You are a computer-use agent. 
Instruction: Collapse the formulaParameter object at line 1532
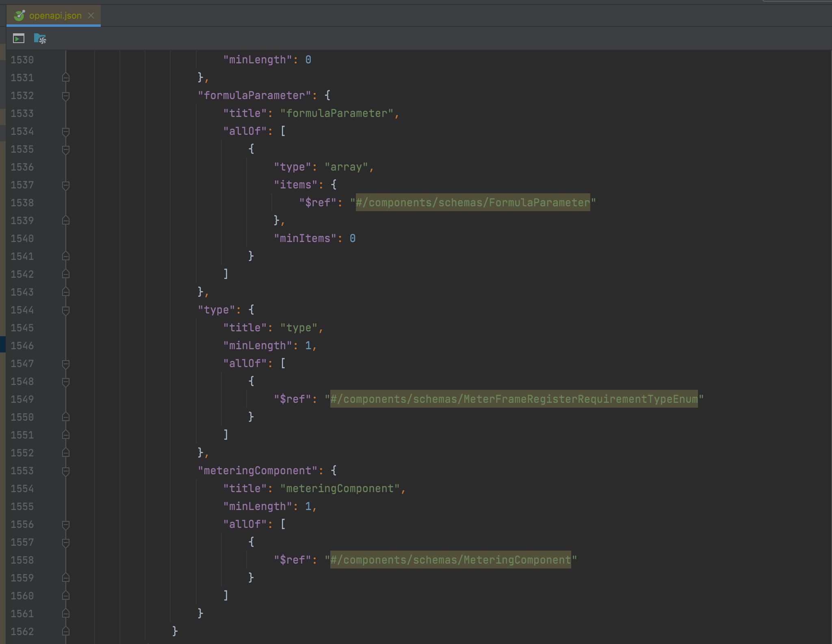click(x=66, y=95)
